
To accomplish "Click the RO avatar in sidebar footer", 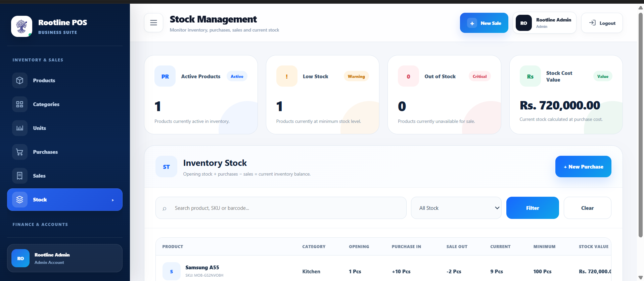I will (x=20, y=258).
